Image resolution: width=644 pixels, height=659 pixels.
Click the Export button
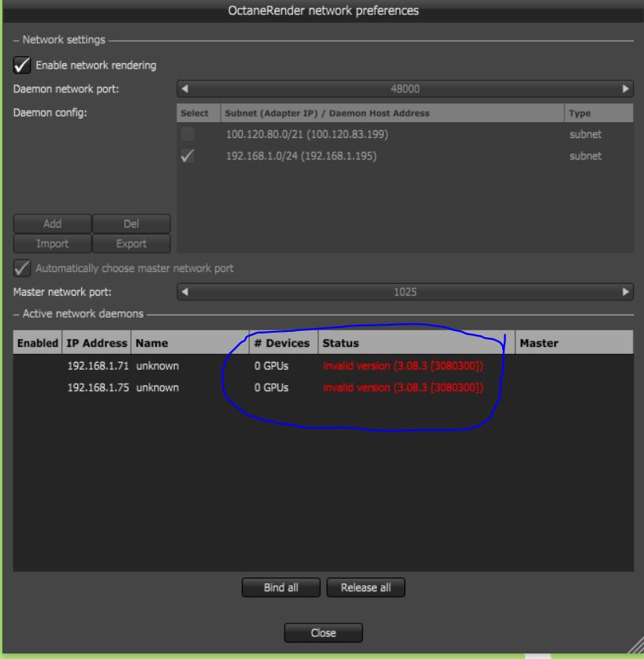coord(131,244)
